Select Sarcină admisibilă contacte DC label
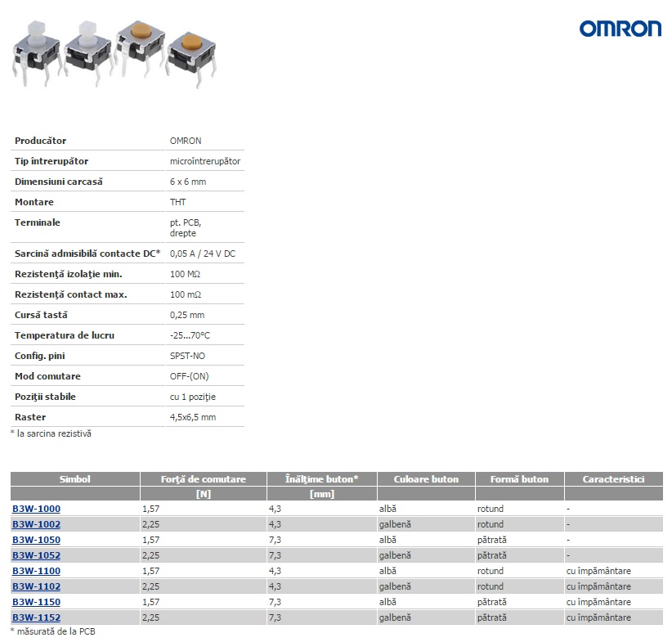This screenshot has width=672, height=642. 87,254
